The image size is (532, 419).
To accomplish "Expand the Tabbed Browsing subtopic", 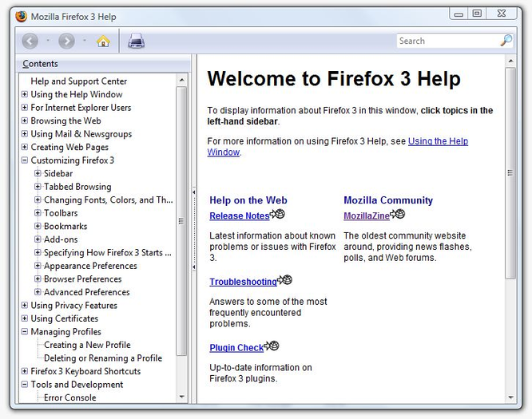I will [x=38, y=187].
